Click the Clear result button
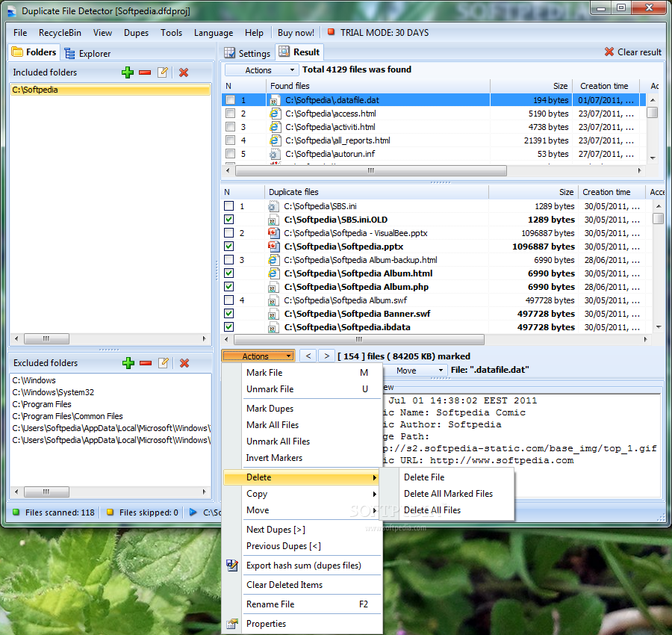 pyautogui.click(x=633, y=52)
